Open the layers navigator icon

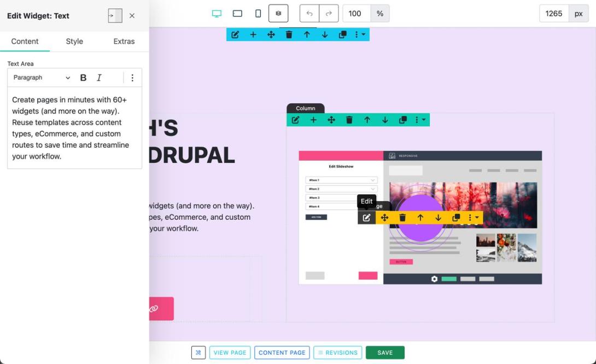click(278, 14)
